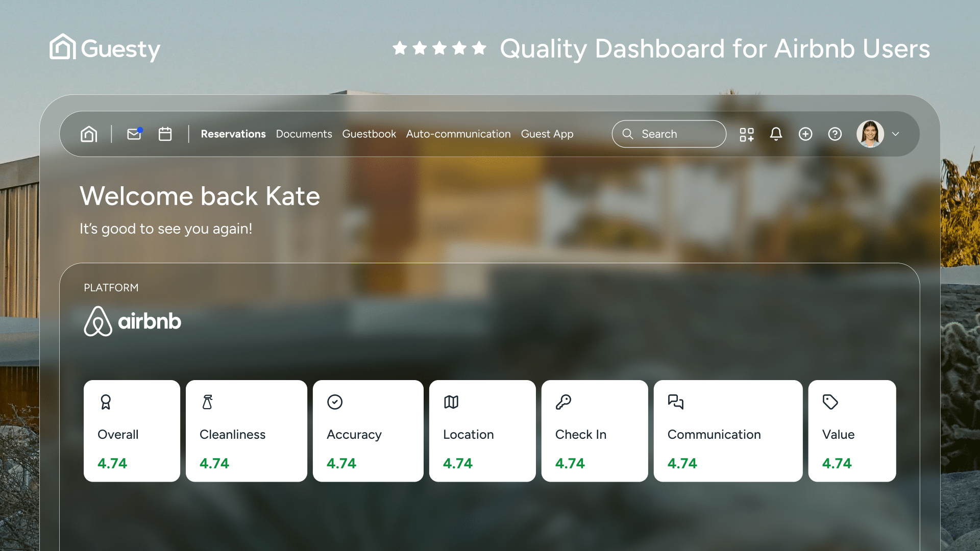This screenshot has width=980, height=551.
Task: Open the calendar icon
Action: point(165,134)
